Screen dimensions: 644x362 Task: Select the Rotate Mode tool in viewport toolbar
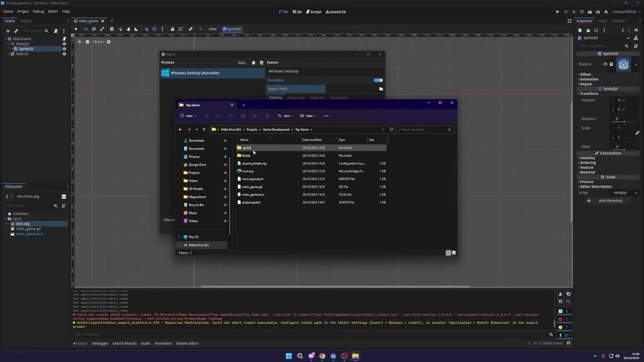pyautogui.click(x=94, y=29)
